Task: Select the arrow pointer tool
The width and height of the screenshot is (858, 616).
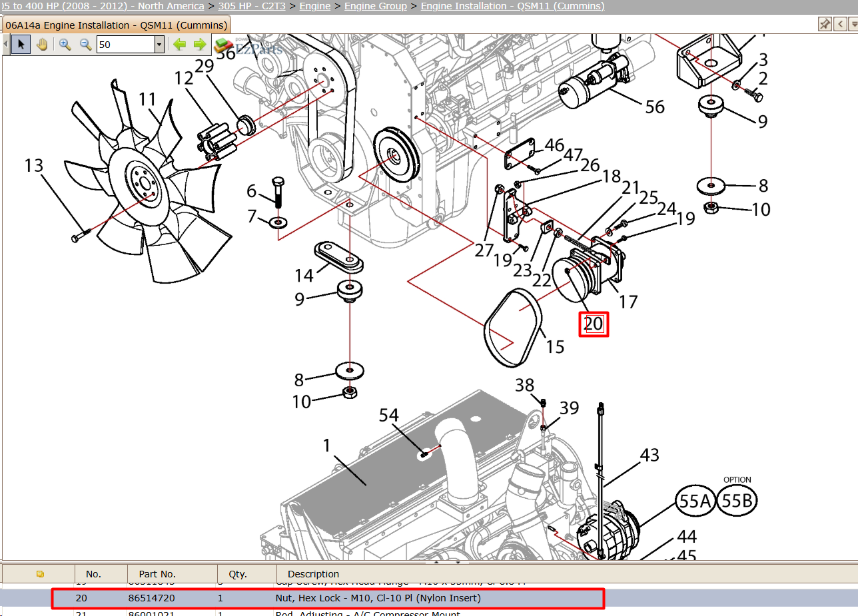Action: point(21,45)
